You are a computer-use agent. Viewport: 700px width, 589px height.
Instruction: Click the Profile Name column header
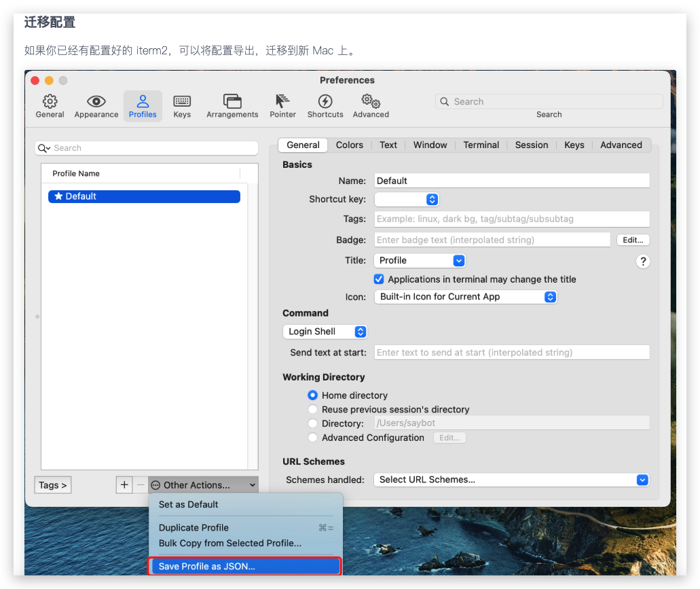click(141, 173)
